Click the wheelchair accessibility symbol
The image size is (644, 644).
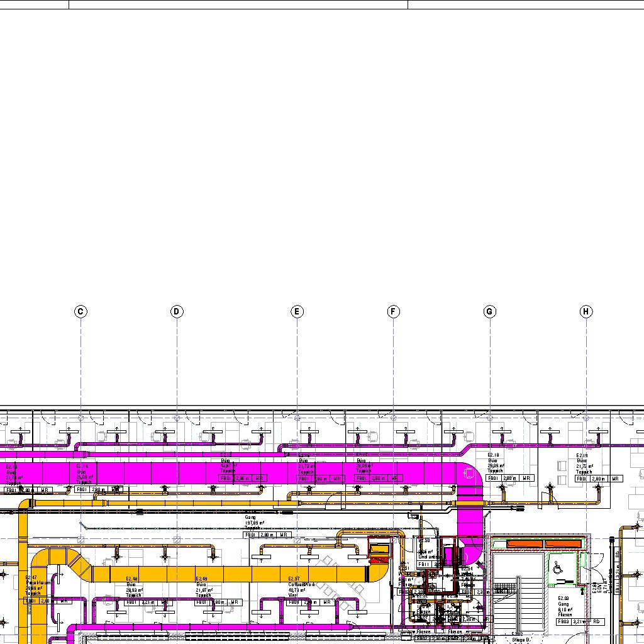click(557, 567)
